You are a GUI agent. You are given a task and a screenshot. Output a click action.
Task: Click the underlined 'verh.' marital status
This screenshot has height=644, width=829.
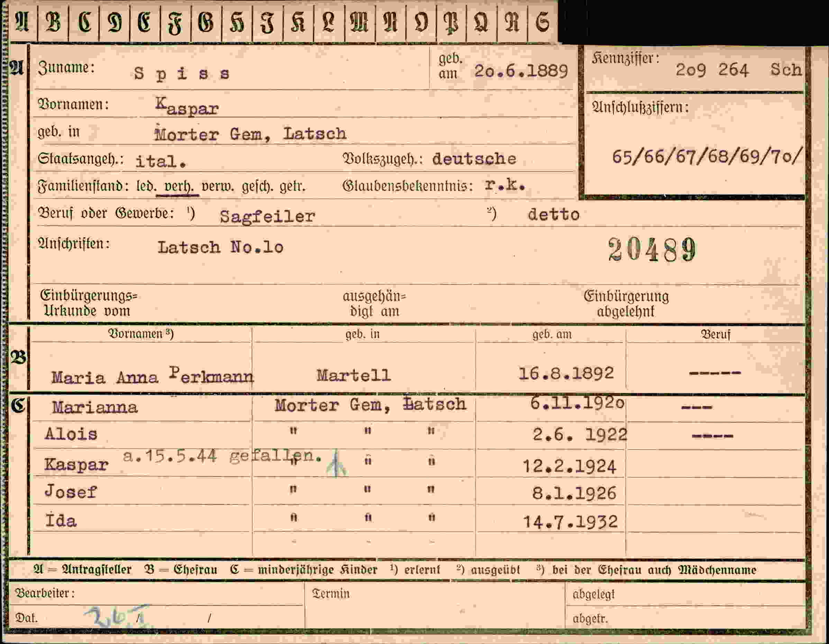(x=177, y=187)
